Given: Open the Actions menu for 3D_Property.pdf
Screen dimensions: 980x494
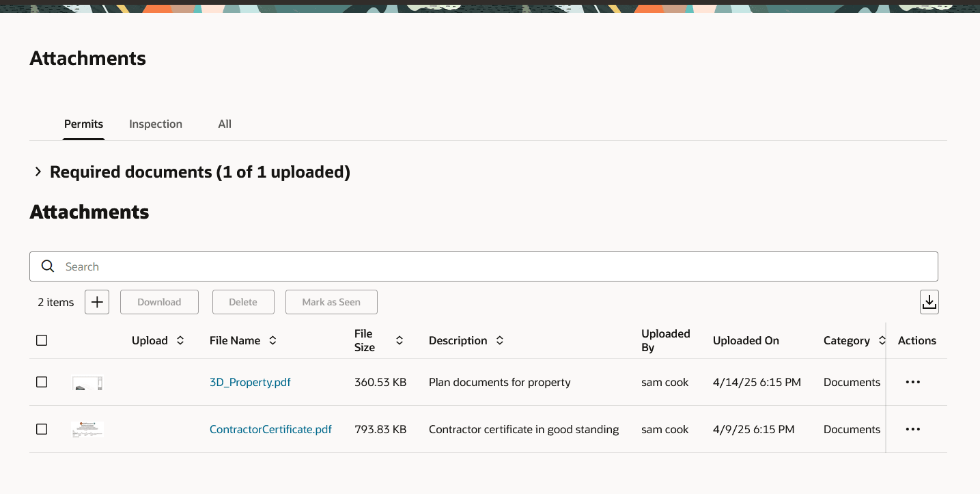Looking at the screenshot, I should tap(913, 382).
